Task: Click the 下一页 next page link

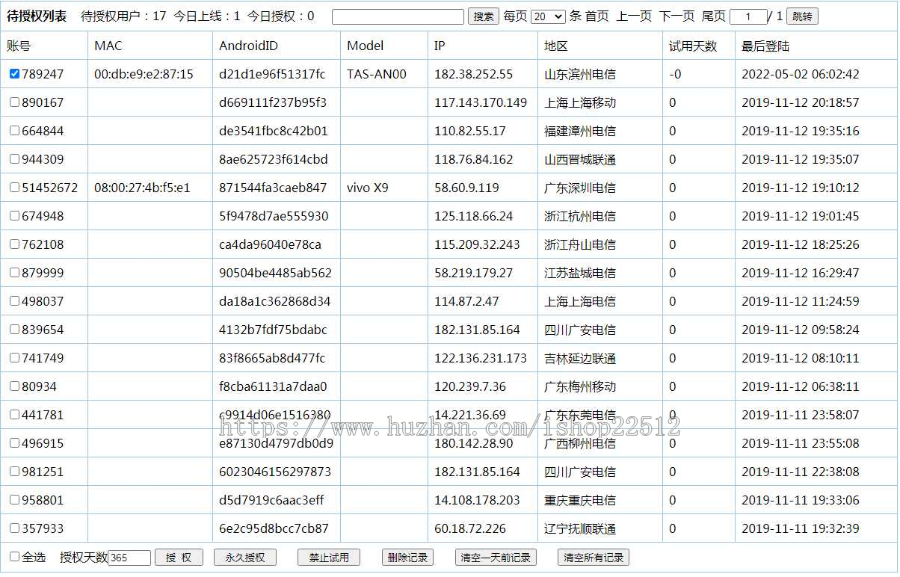Action: (677, 16)
